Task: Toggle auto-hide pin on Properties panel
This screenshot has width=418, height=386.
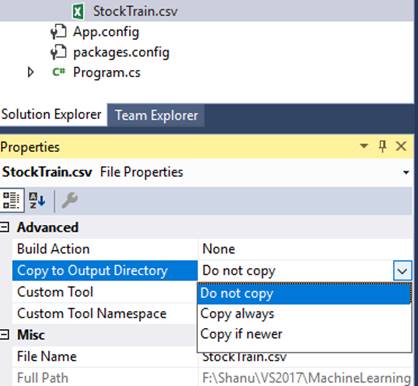Action: [x=383, y=146]
